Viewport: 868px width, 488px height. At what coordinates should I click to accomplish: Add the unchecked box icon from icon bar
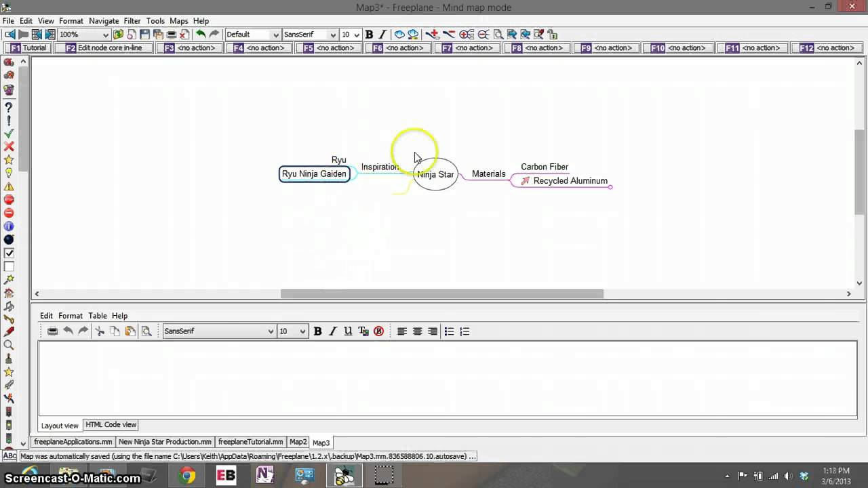[x=9, y=266]
